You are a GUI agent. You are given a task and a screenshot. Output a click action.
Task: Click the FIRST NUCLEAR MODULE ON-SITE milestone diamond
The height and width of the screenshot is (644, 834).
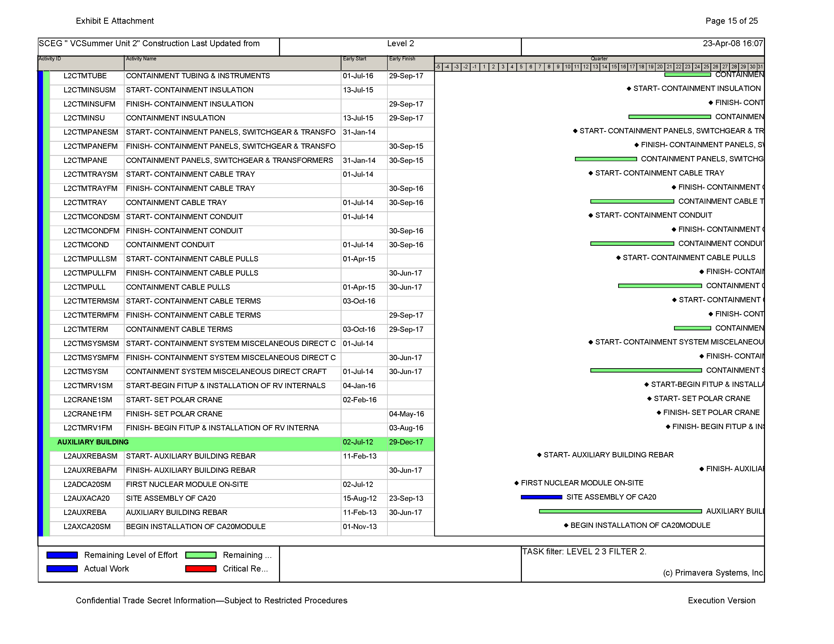[x=517, y=483]
